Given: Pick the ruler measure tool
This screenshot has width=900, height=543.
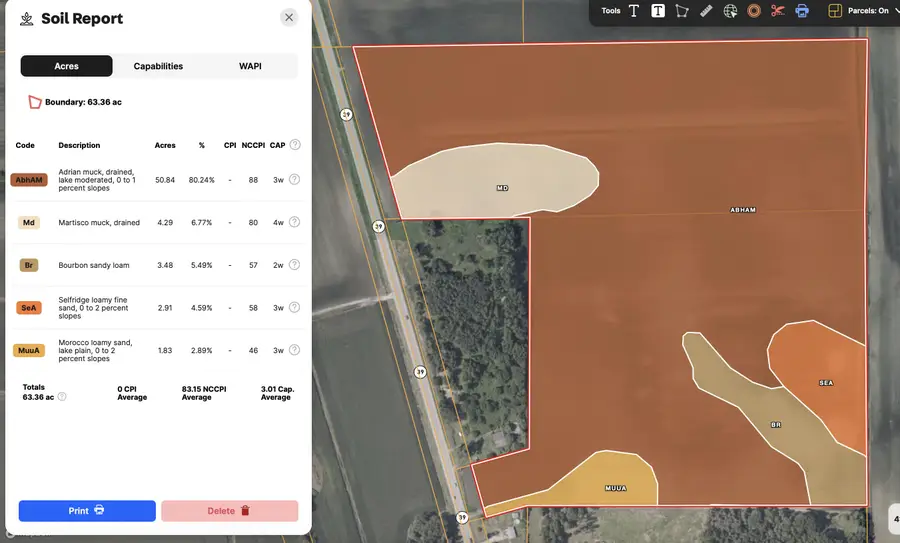Looking at the screenshot, I should click(706, 11).
